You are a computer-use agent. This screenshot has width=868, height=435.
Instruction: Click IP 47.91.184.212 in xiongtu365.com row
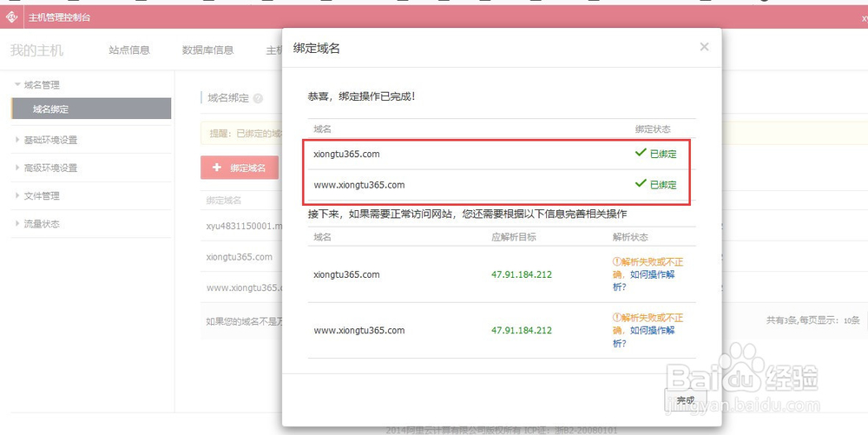[x=522, y=274]
